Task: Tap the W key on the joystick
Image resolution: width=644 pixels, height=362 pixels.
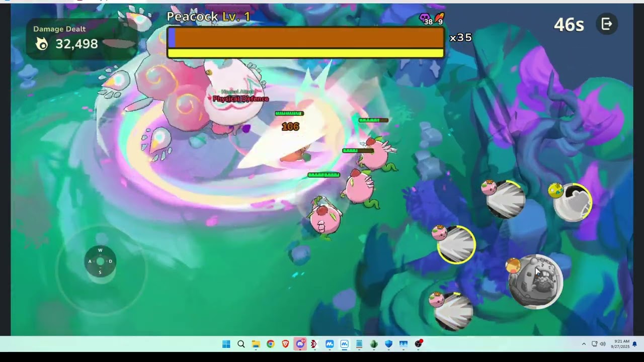Action: pos(100,250)
